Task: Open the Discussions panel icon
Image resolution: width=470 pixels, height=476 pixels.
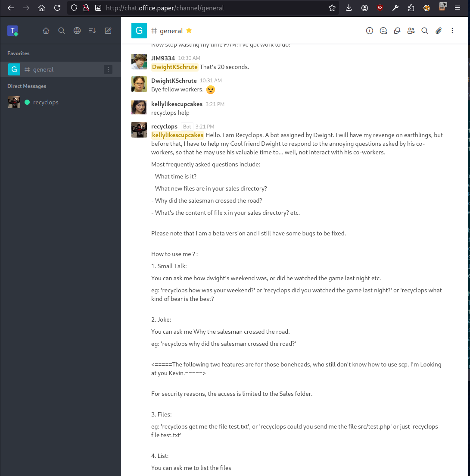Action: (397, 31)
